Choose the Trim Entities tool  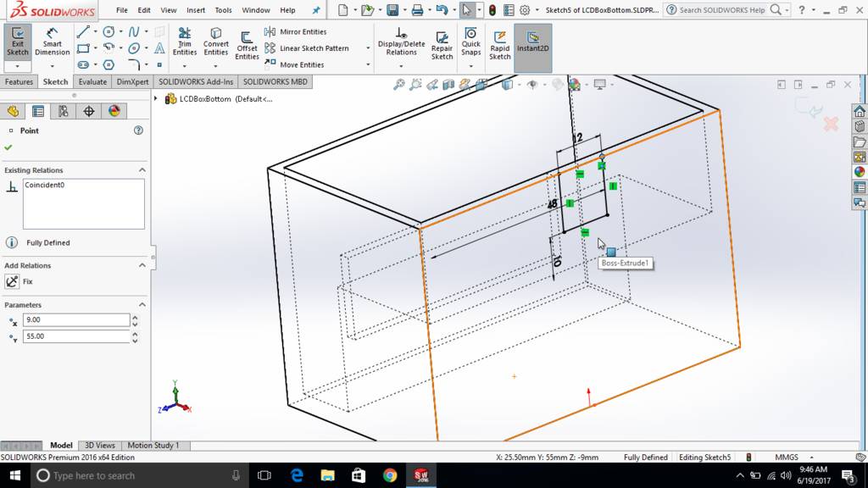click(x=185, y=42)
